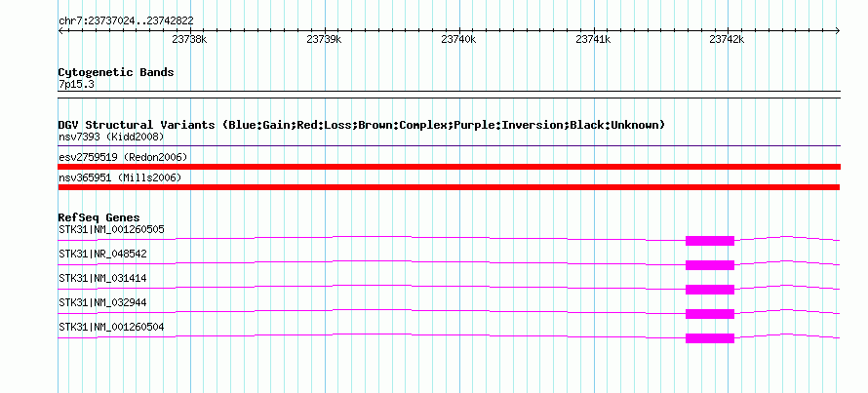
Task: Open the STK31|NM_031414 transcript label
Action: pyautogui.click(x=102, y=278)
